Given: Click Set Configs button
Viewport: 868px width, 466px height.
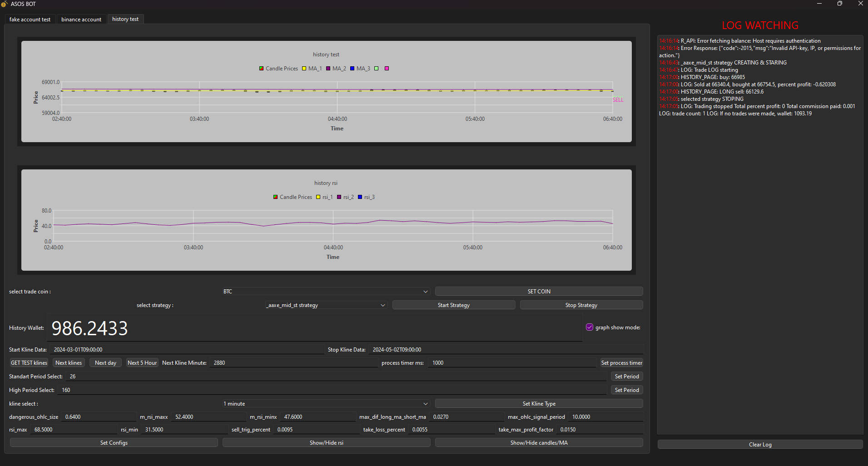Looking at the screenshot, I should pos(114,443).
